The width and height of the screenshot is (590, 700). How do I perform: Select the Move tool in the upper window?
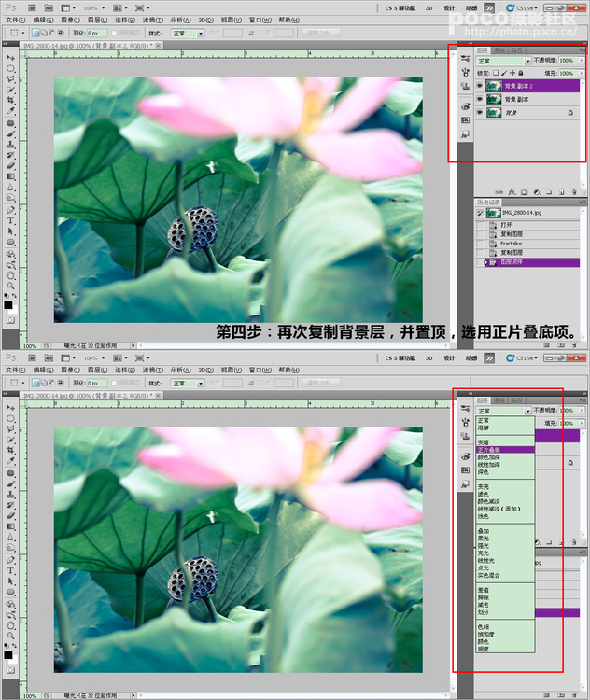10,58
